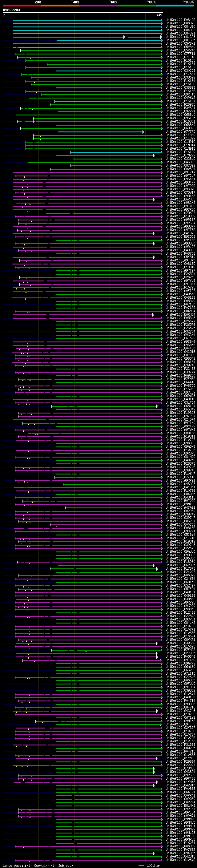
Task: Select the UniRef100_B6RHQ3 label
Action: [180, 200]
